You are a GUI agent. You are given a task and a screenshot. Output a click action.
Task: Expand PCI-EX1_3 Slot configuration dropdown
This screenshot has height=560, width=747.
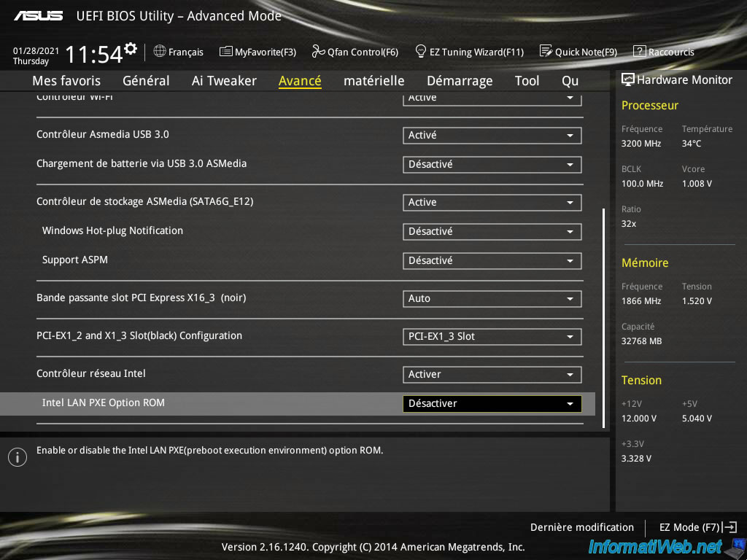tap(492, 337)
